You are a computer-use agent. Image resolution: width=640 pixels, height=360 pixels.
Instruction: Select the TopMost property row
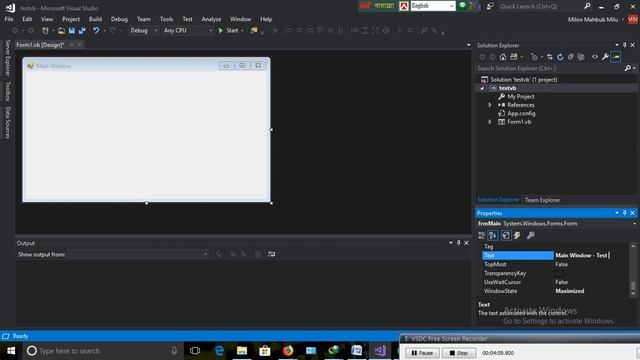pyautogui.click(x=555, y=264)
